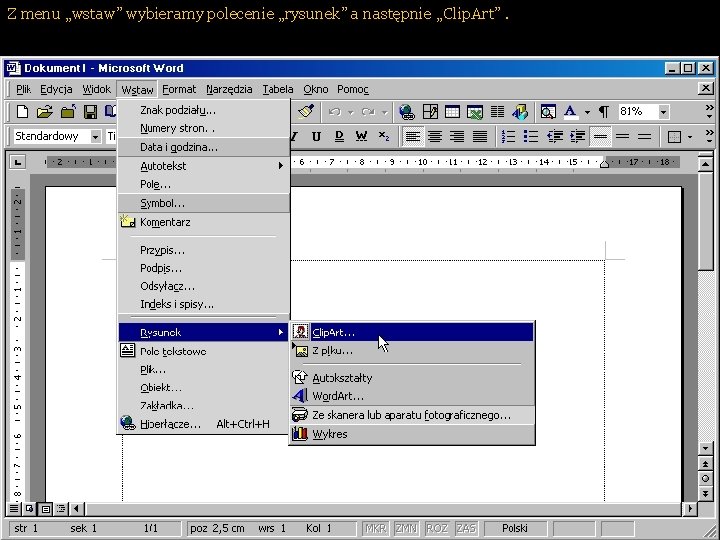Click the vertical scrollbar down arrow

(x=705, y=448)
